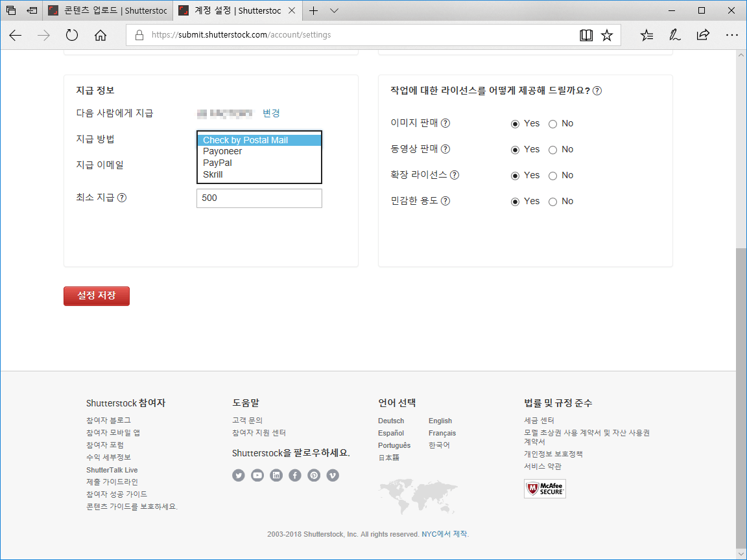Select Yes for 이미지 판매

click(x=515, y=124)
